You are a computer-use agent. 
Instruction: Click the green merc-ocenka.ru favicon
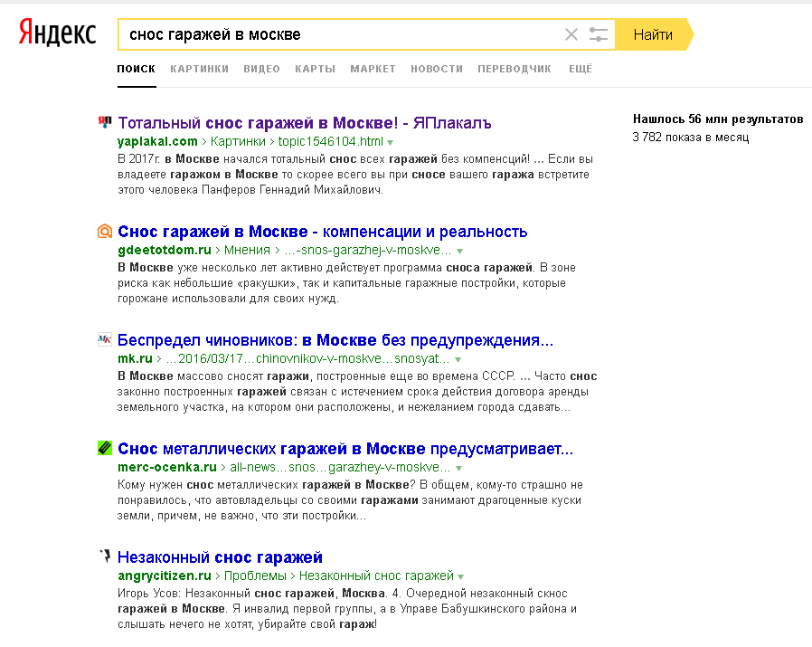[x=105, y=448]
